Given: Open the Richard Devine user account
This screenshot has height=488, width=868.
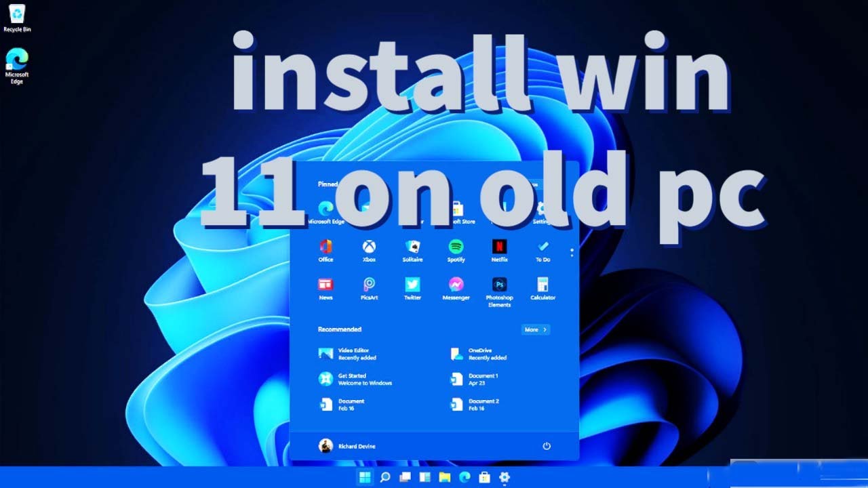Looking at the screenshot, I should pyautogui.click(x=347, y=446).
